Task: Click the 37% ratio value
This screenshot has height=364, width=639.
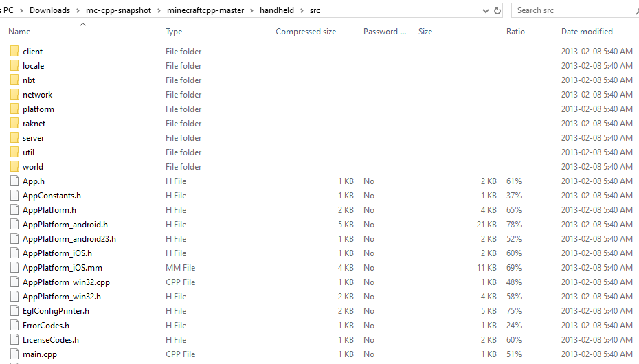Action: [514, 196]
